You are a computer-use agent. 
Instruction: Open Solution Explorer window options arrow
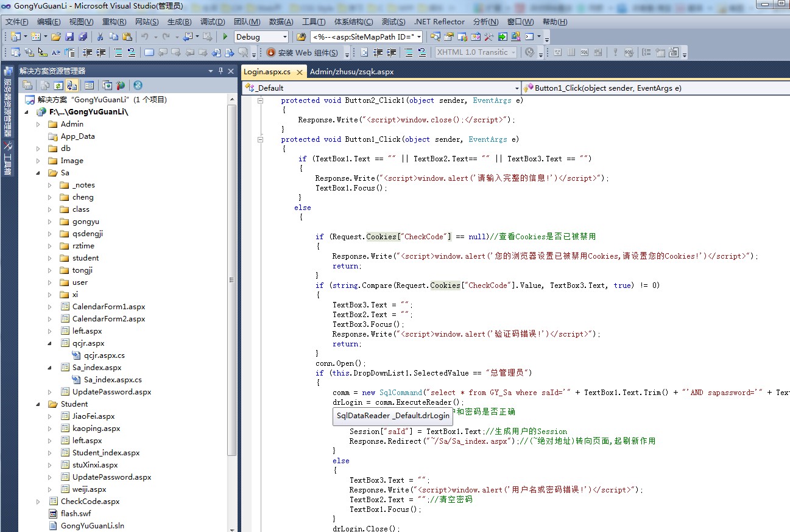tap(211, 71)
